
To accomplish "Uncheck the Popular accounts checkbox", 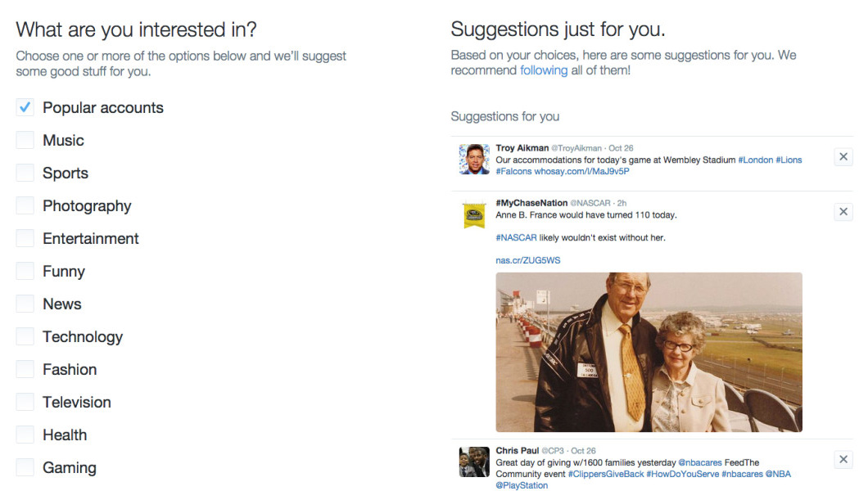I will point(25,108).
